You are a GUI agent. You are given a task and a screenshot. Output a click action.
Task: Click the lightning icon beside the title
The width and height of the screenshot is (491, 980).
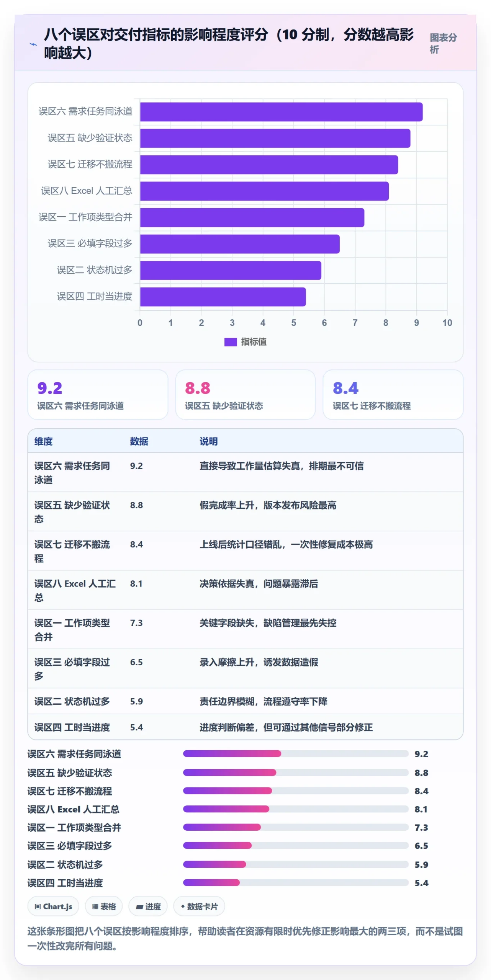[x=33, y=44]
